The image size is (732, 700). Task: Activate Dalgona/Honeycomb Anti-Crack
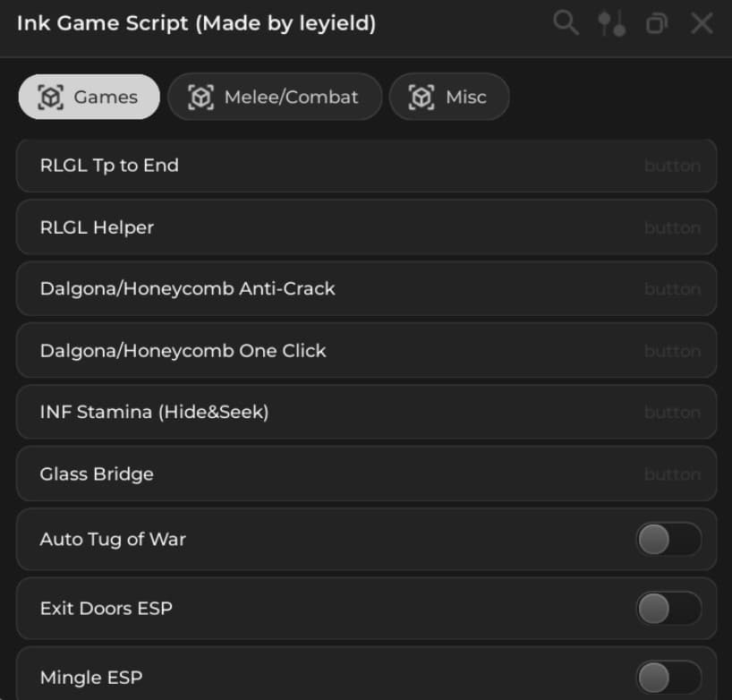(x=366, y=288)
